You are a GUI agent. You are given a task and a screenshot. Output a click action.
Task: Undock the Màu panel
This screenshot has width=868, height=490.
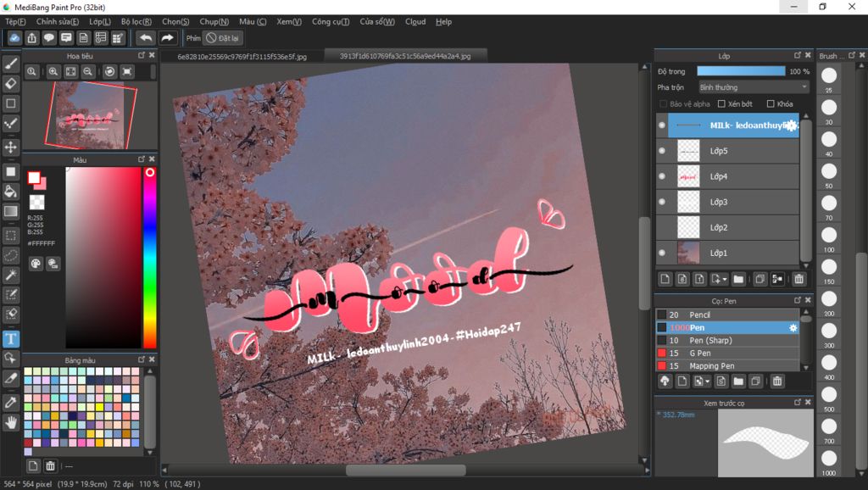(x=142, y=159)
